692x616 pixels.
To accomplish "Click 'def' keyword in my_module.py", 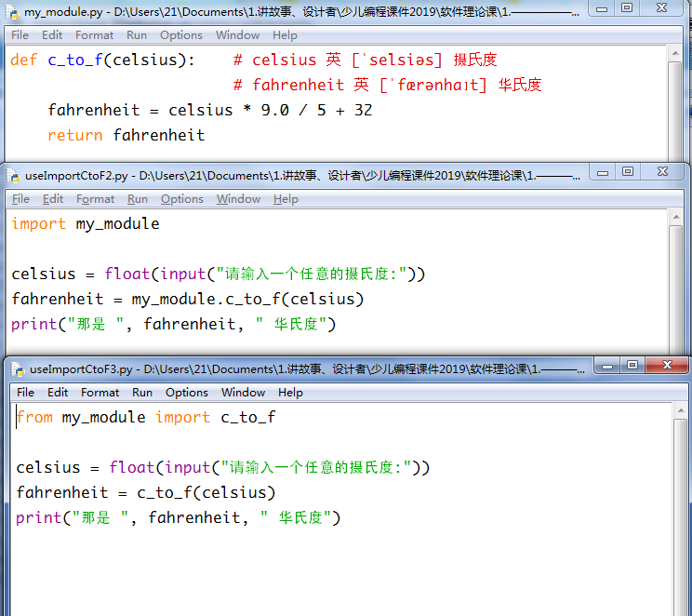I will (x=24, y=60).
